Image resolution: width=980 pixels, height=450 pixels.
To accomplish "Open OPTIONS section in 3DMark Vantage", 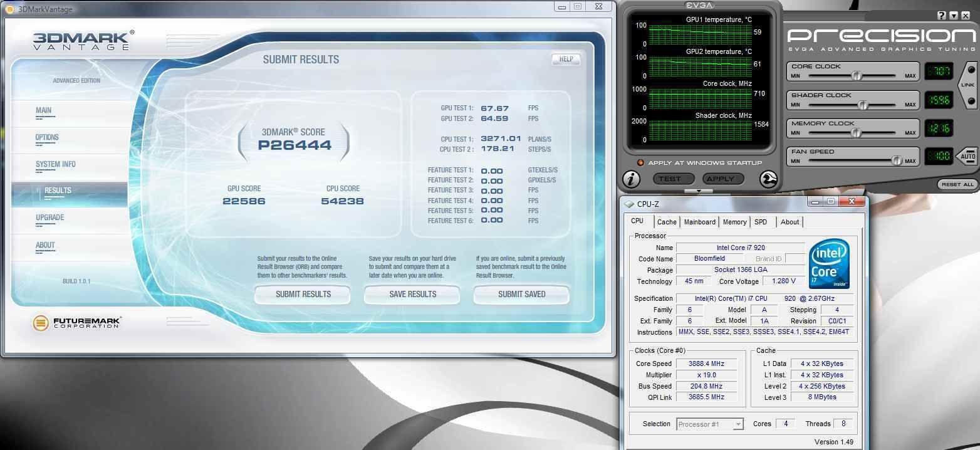I will tap(47, 137).
